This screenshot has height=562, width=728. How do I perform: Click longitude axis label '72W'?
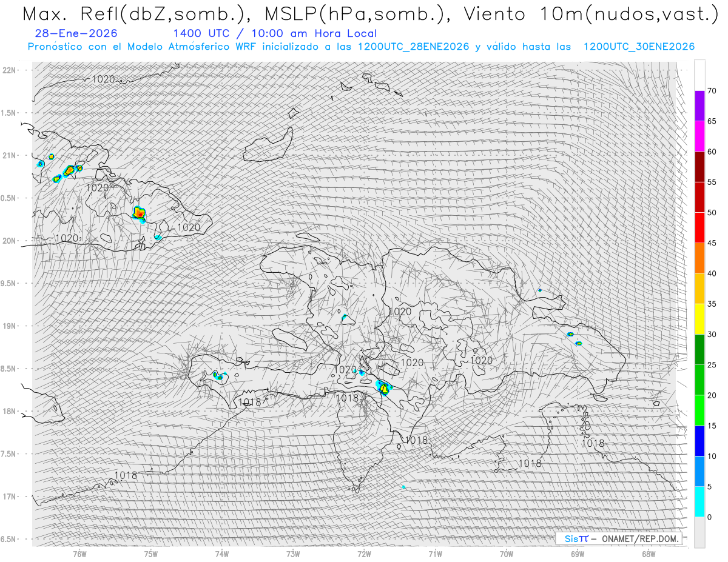pyautogui.click(x=364, y=554)
